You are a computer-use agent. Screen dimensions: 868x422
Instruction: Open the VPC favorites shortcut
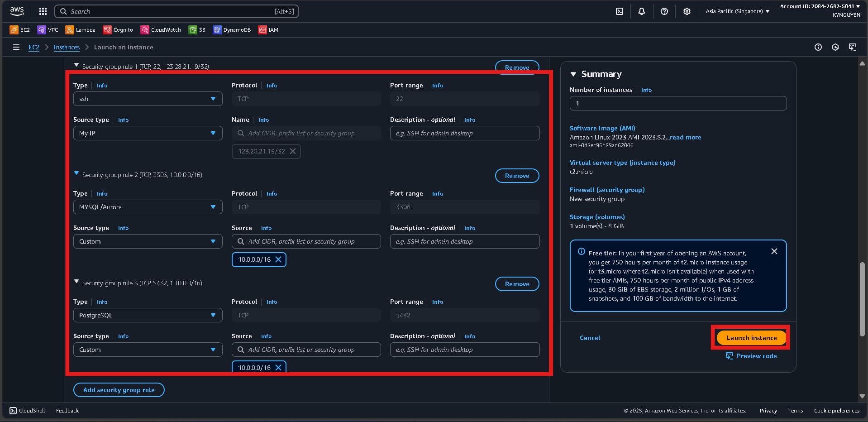(x=48, y=29)
